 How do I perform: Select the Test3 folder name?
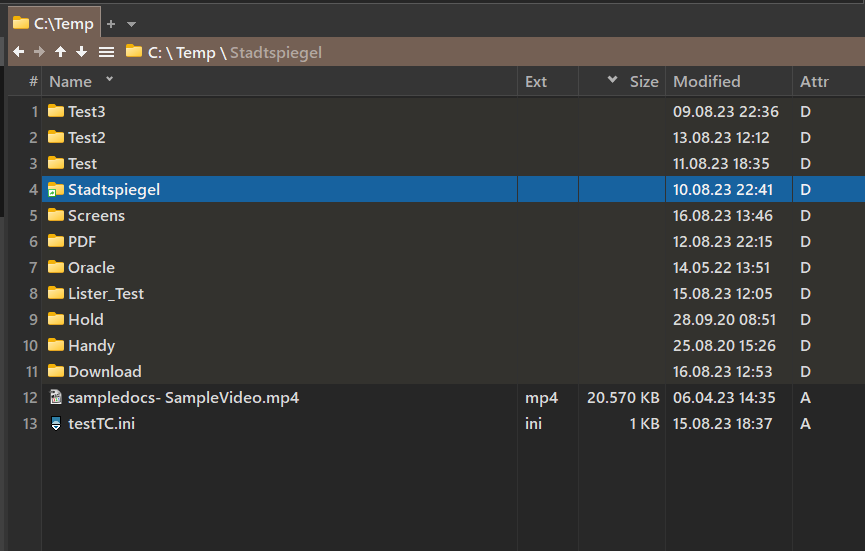click(x=87, y=111)
